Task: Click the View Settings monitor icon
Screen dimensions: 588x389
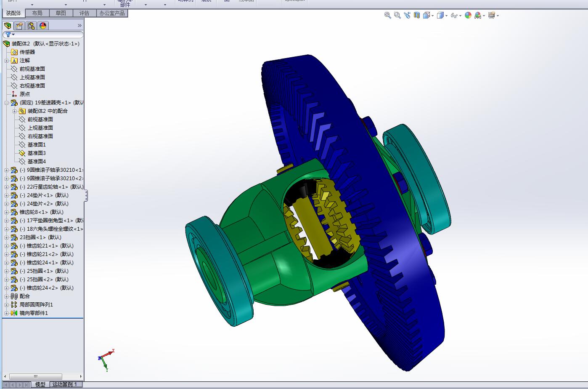Action: [492, 15]
